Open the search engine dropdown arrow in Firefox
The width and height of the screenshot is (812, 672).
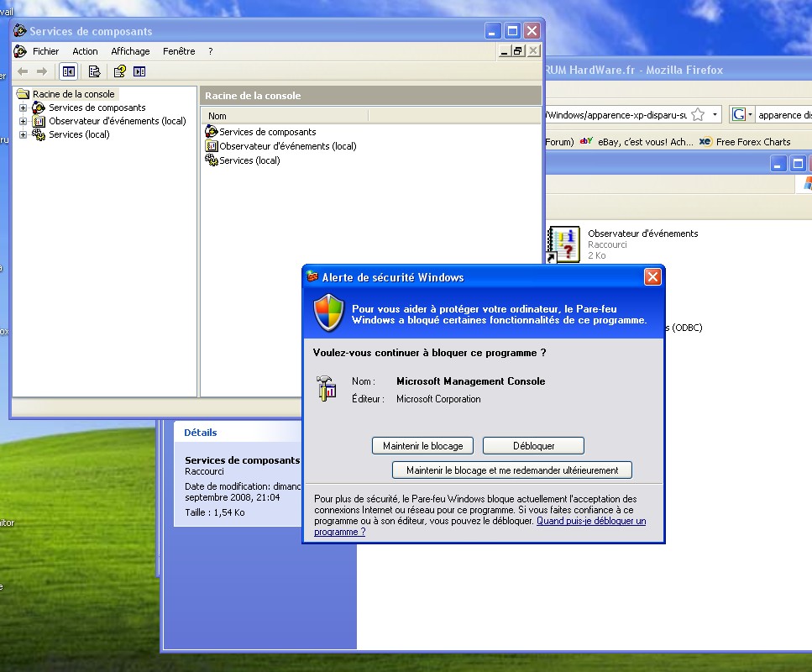tap(750, 114)
